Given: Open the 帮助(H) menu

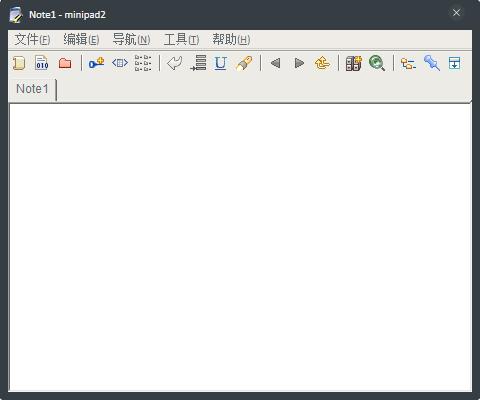Looking at the screenshot, I should [231, 40].
